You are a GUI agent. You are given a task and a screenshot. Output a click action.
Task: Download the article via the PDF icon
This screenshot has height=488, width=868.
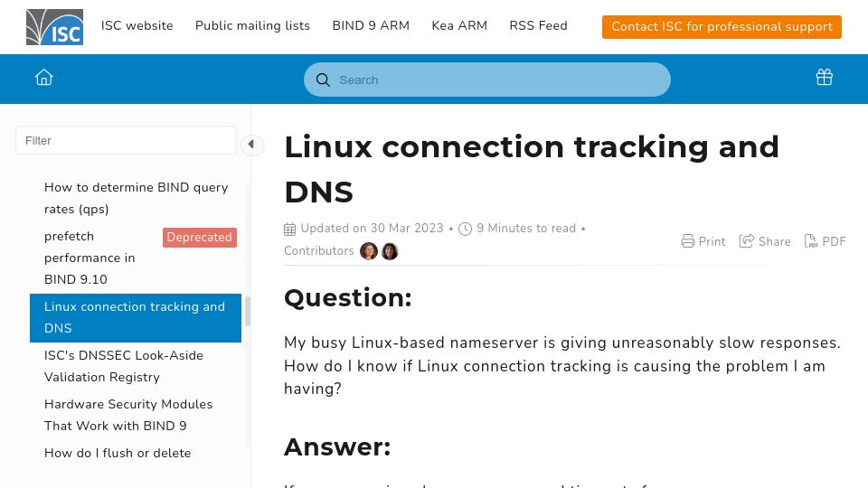pyautogui.click(x=810, y=241)
